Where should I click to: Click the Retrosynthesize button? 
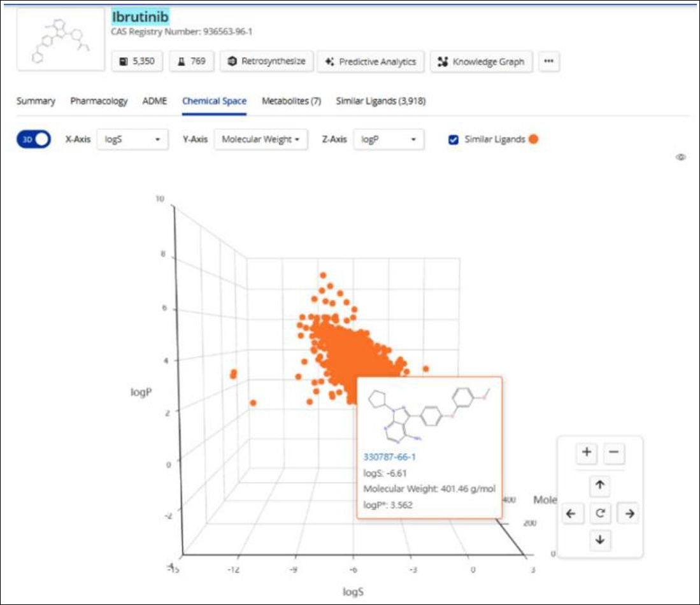267,62
